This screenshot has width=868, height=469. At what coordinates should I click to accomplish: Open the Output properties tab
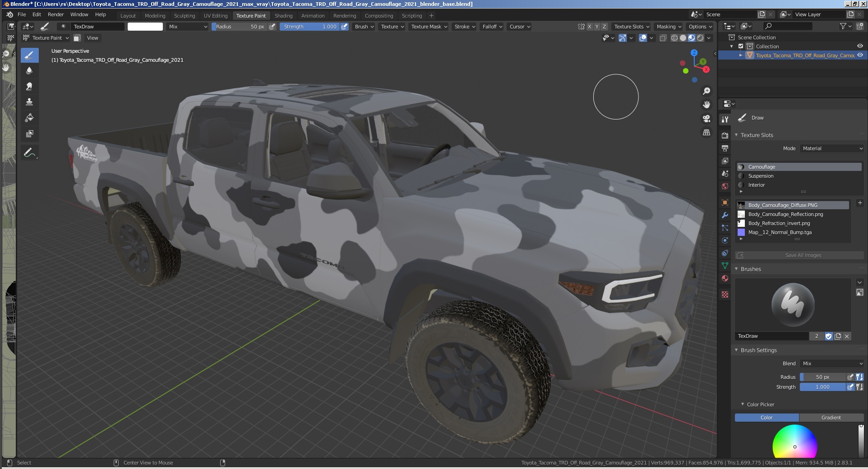pyautogui.click(x=725, y=148)
